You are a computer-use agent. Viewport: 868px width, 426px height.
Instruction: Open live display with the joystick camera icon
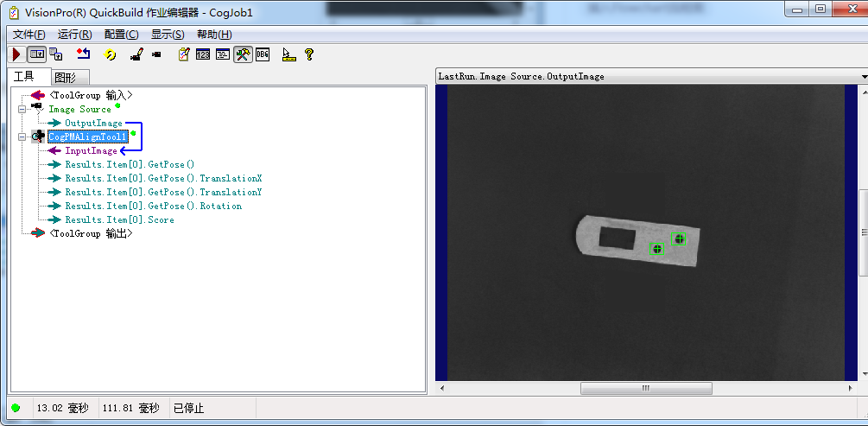[136, 54]
